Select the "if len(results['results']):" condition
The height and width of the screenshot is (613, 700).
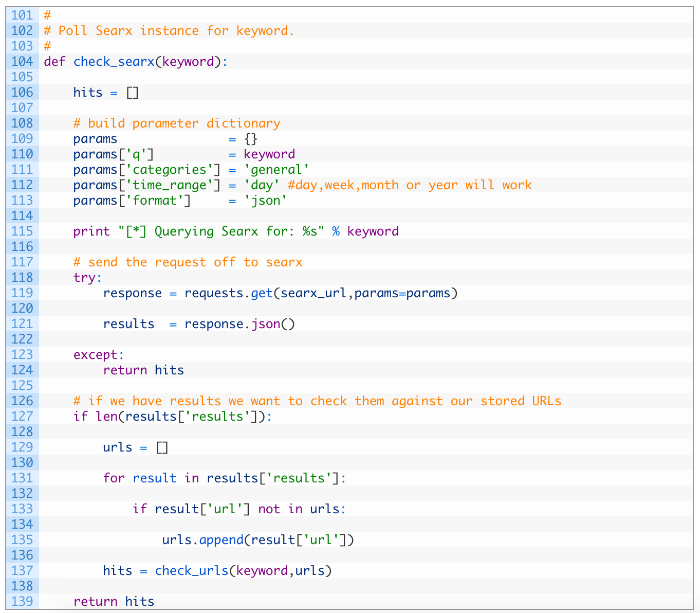[173, 417]
